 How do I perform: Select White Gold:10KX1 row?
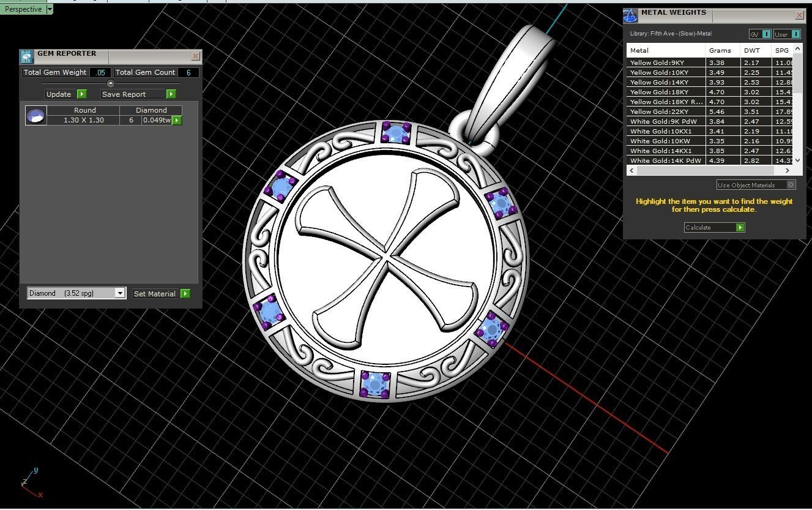point(710,131)
